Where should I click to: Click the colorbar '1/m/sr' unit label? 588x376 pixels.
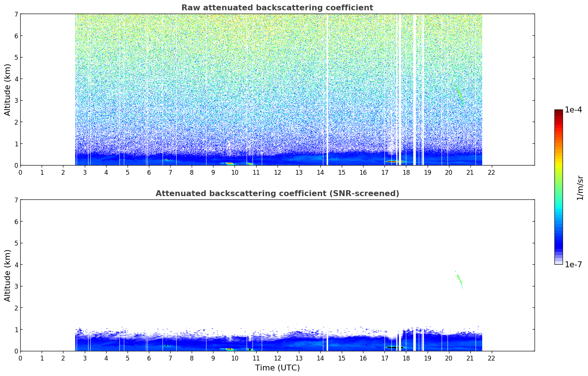(x=580, y=187)
